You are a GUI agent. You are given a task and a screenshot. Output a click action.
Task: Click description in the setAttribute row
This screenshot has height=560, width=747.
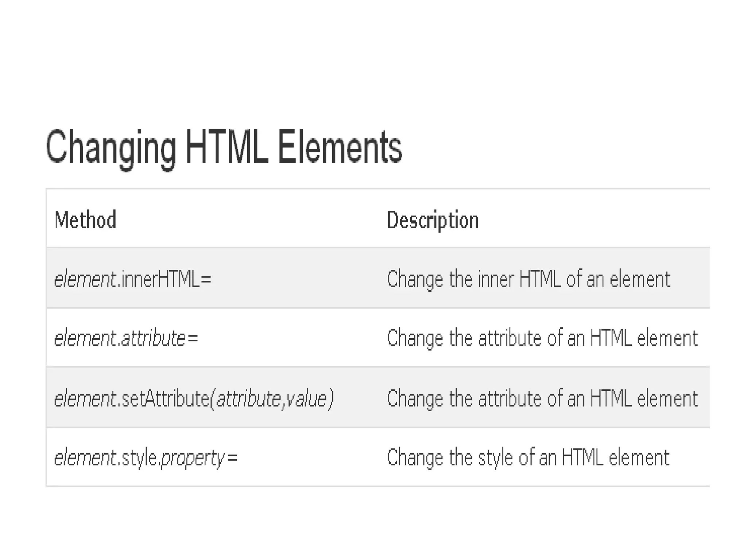(x=542, y=398)
